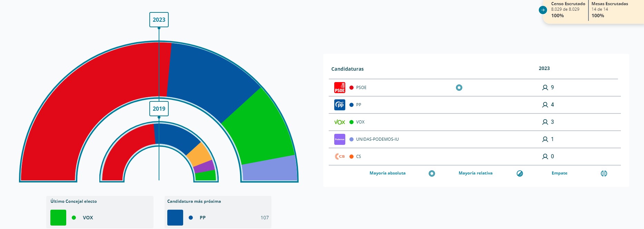Click the blue PP swatch under Candidatura más próxima
Image resolution: width=644 pixels, height=229 pixels.
[x=175, y=218]
